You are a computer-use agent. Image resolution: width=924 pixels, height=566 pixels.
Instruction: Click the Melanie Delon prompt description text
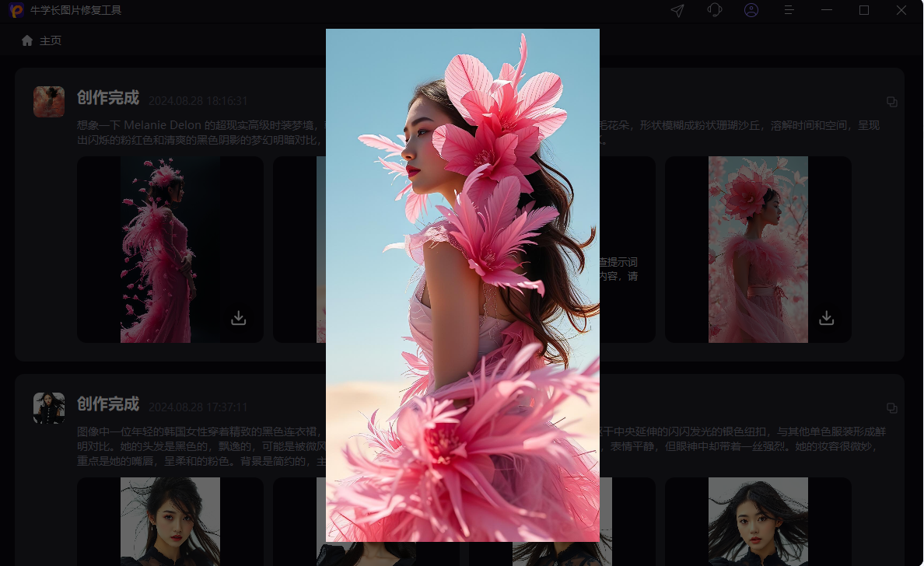478,132
